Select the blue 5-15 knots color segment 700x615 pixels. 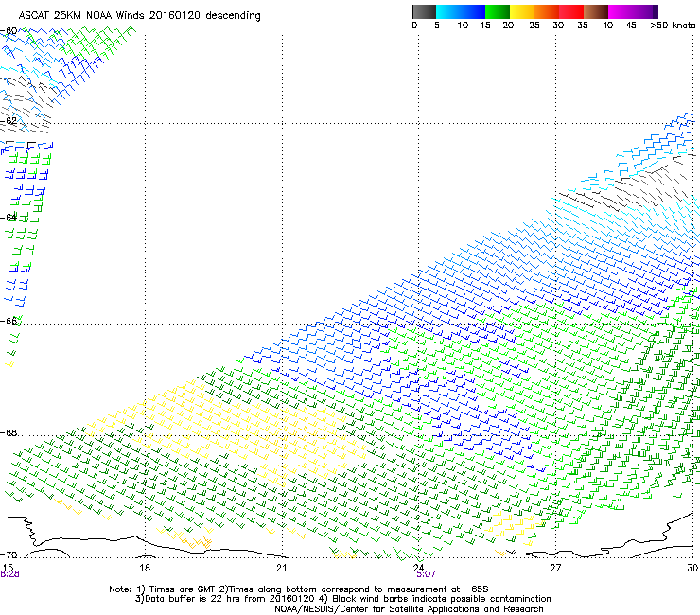pyautogui.click(x=461, y=11)
